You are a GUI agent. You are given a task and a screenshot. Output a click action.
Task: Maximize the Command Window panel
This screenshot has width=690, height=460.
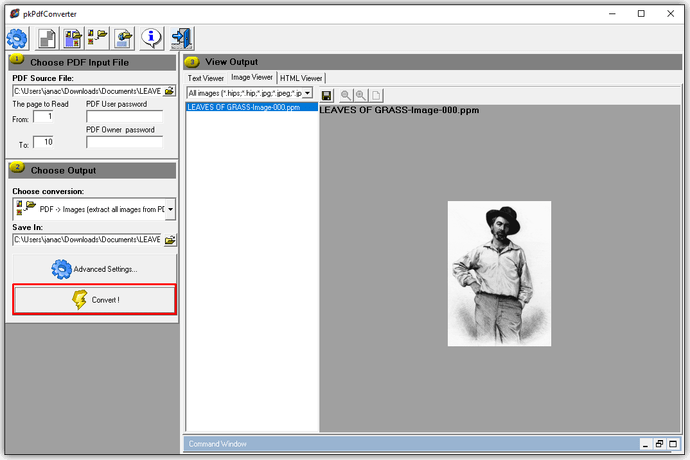coord(673,444)
